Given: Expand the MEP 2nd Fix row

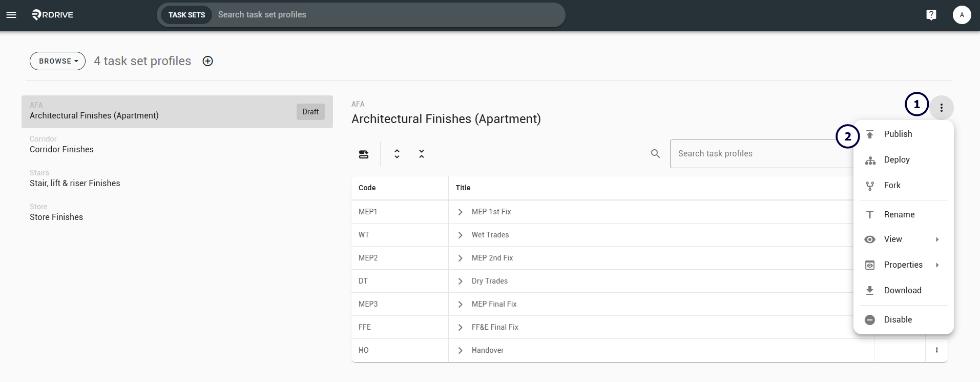Looking at the screenshot, I should (460, 258).
